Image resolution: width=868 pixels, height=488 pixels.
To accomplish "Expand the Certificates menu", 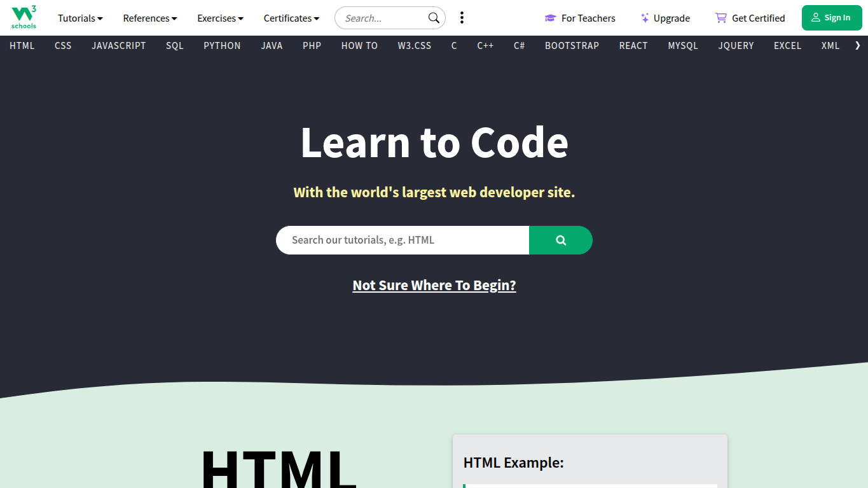I will point(291,18).
